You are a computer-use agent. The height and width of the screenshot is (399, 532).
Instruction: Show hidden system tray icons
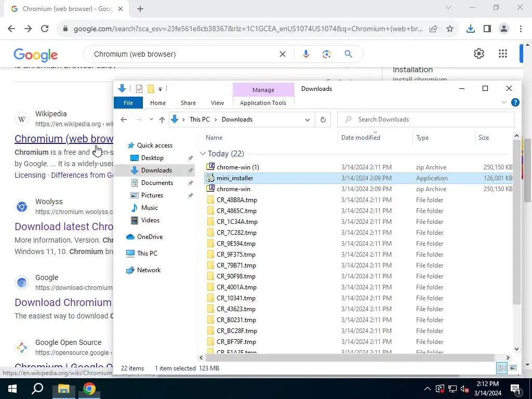pyautogui.click(x=428, y=389)
